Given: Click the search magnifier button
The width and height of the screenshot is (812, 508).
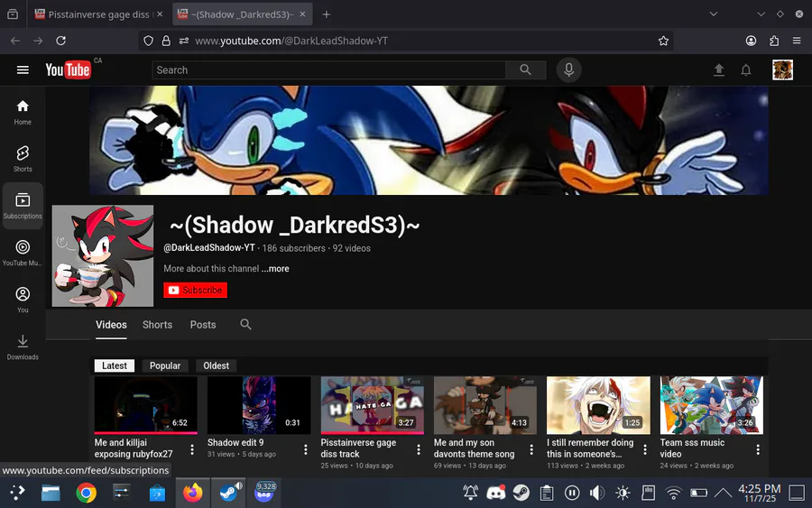Looking at the screenshot, I should 525,69.
